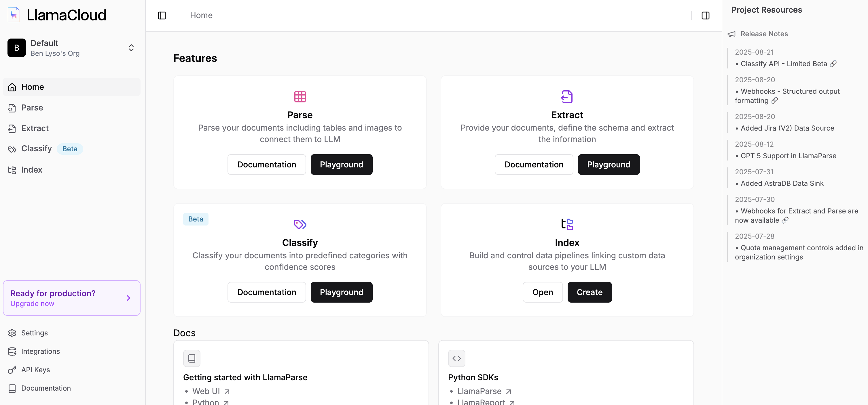Open API Keys from the sidebar
Viewport: 868px width, 405px height.
click(x=36, y=369)
